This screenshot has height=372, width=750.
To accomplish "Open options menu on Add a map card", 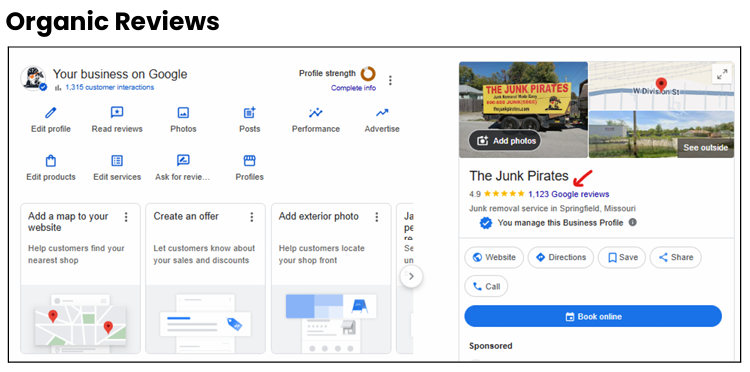I will click(126, 217).
